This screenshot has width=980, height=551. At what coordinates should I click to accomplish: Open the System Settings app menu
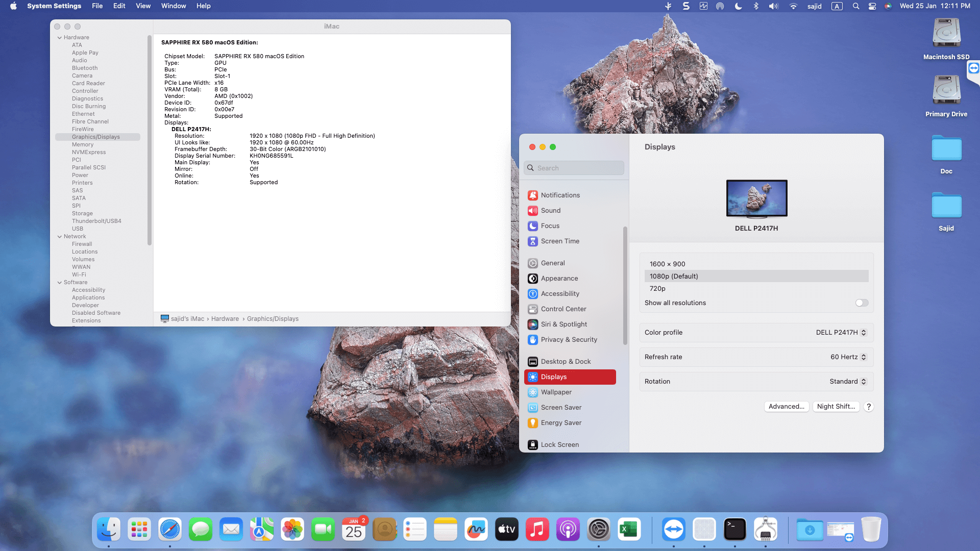click(54, 6)
